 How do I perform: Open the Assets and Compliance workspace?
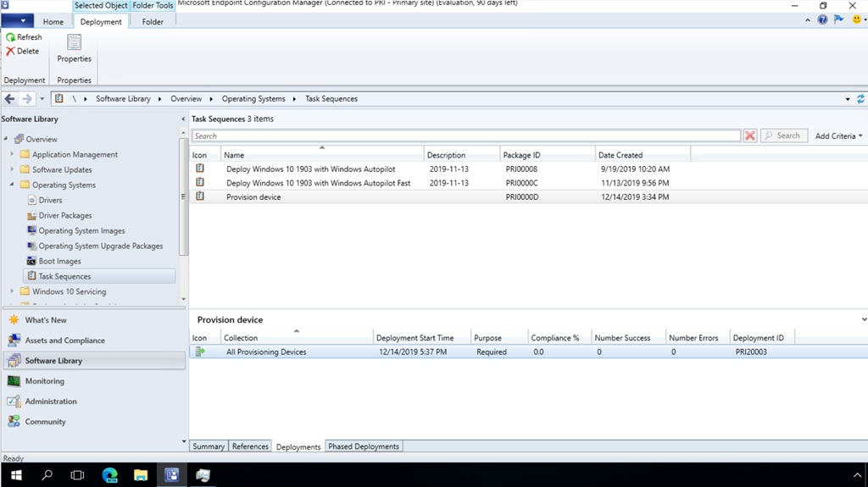[64, 340]
